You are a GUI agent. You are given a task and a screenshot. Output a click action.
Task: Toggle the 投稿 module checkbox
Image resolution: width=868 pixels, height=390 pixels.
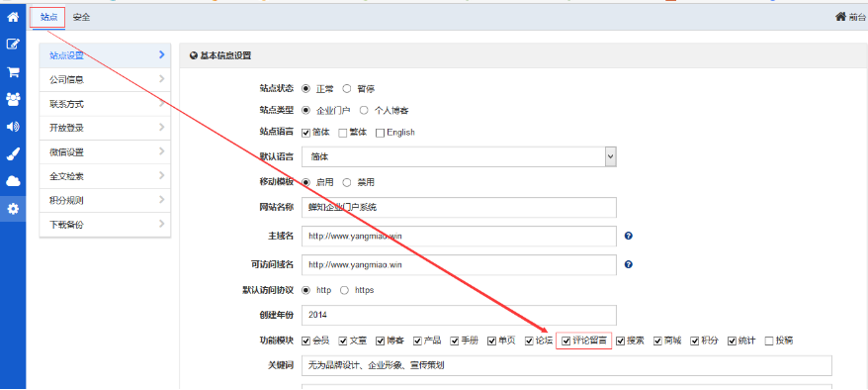click(769, 341)
